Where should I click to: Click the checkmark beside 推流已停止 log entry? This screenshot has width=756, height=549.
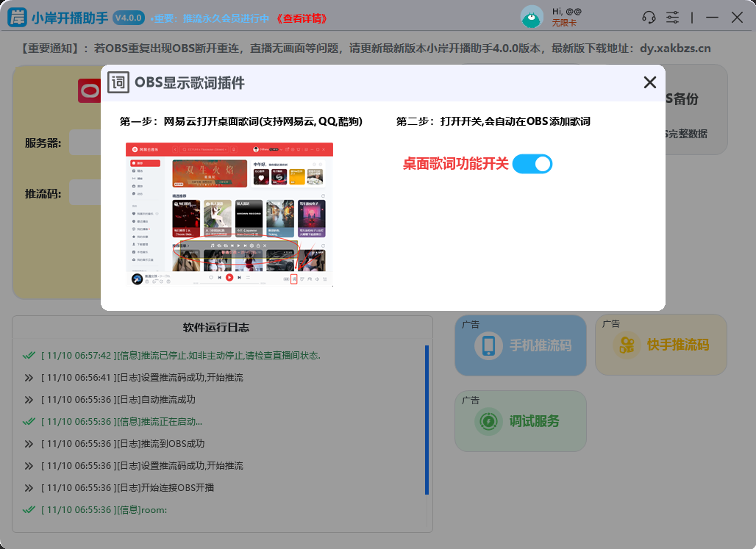point(29,356)
